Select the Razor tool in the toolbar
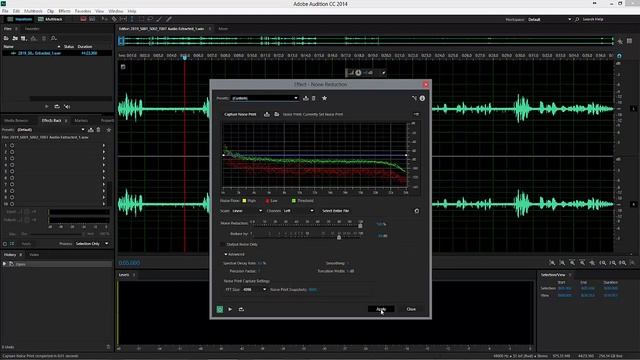640x360 pixels. pyautogui.click(x=114, y=19)
